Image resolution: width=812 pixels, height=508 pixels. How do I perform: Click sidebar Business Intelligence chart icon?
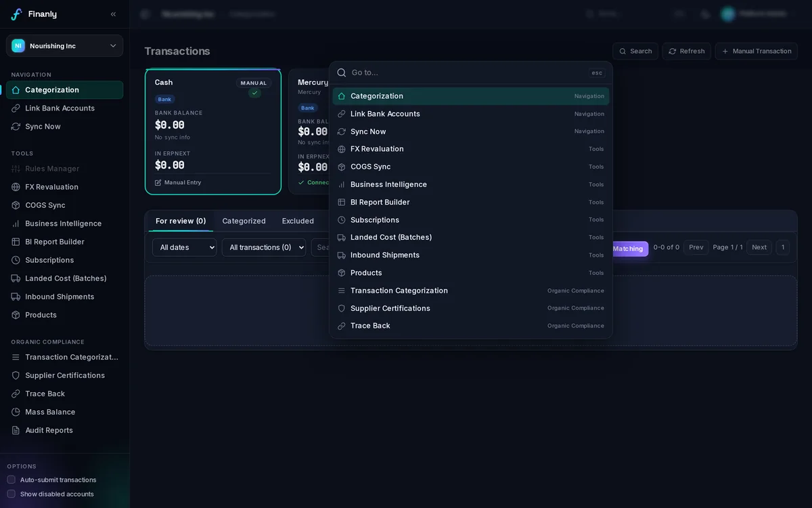point(16,224)
